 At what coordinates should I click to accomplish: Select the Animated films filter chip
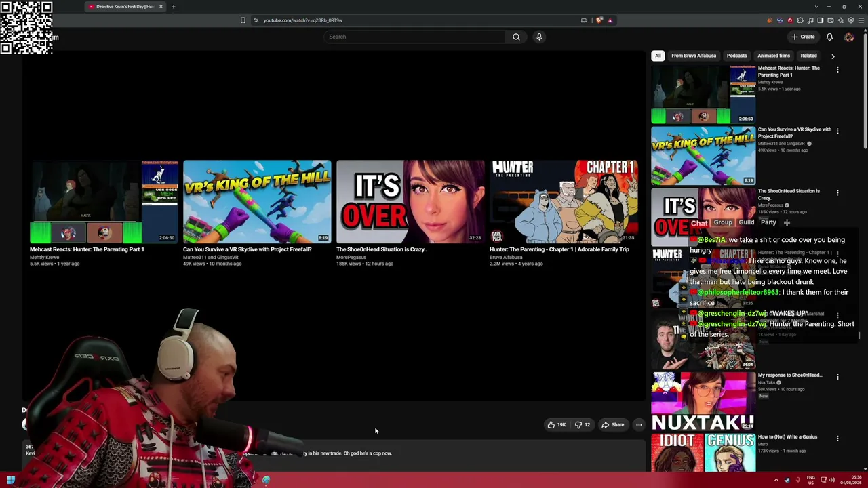point(774,56)
